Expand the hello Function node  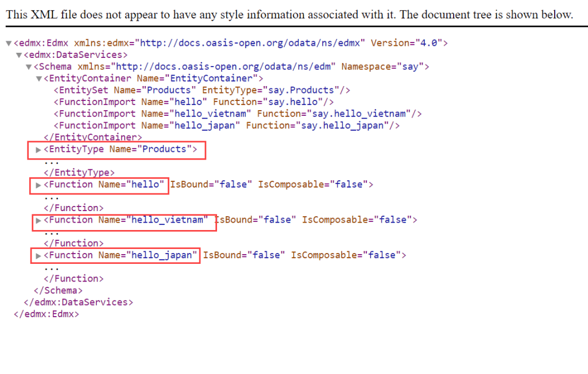(38, 185)
